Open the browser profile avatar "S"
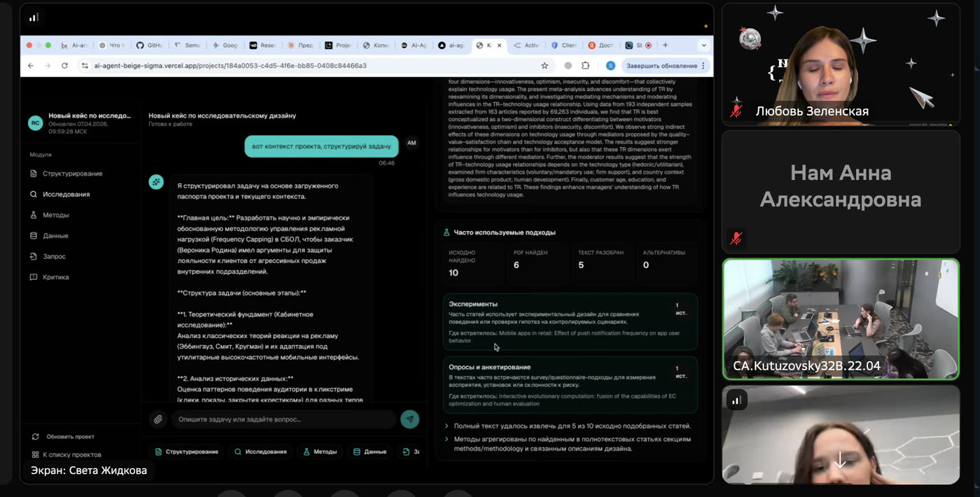 (x=610, y=66)
